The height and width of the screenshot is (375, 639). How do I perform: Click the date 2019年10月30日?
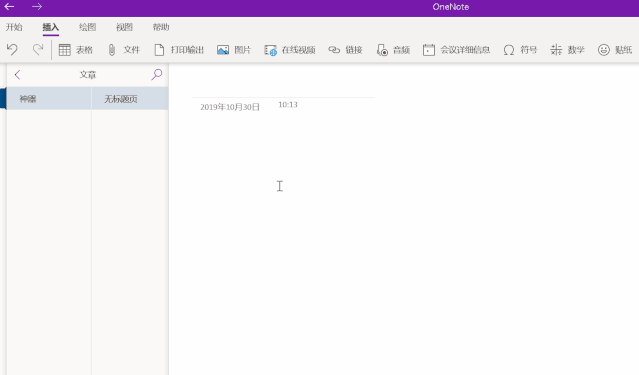[x=230, y=107]
